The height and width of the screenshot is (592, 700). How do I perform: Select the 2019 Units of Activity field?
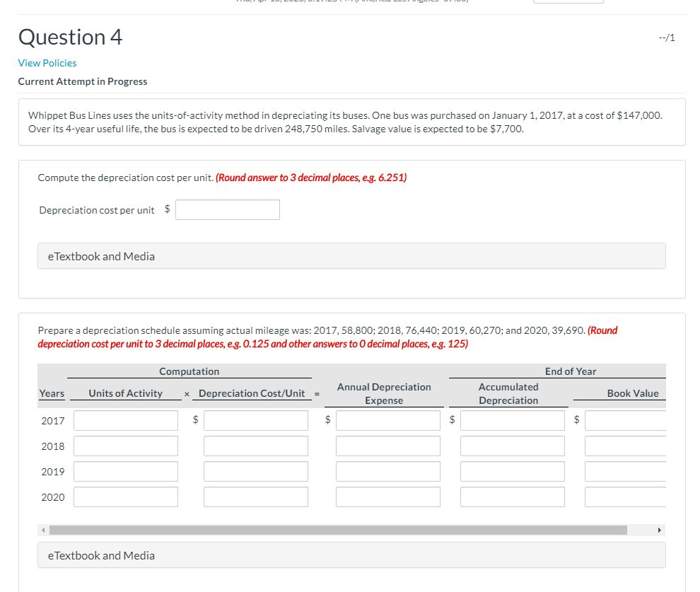tap(125, 471)
